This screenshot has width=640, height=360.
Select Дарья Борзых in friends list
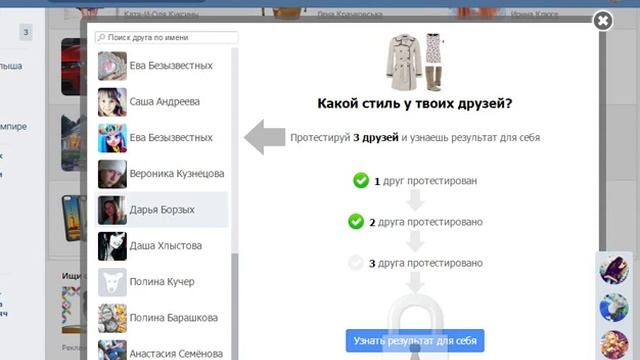(x=162, y=209)
